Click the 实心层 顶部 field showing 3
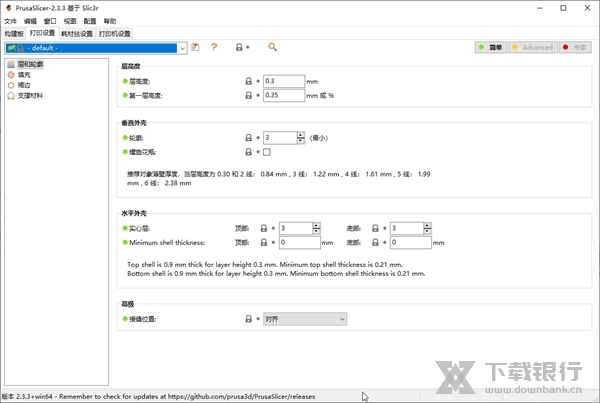This screenshot has width=600, height=403. tap(295, 228)
